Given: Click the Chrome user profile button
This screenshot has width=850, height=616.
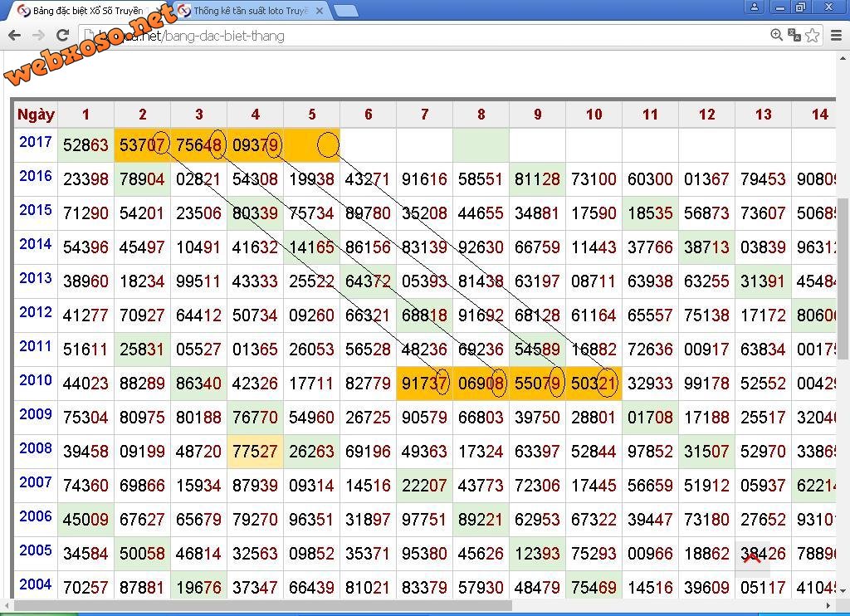Looking at the screenshot, I should click(x=754, y=7).
